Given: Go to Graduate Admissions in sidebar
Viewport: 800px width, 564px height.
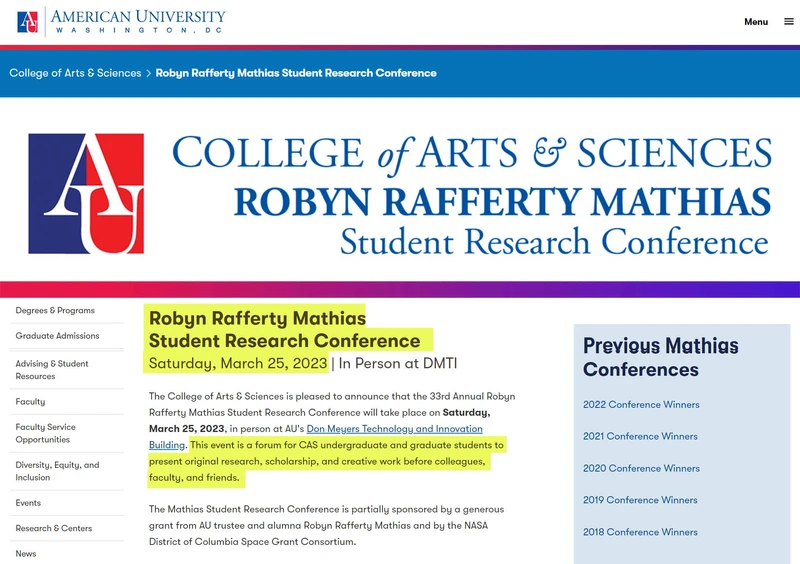Looking at the screenshot, I should pos(57,336).
